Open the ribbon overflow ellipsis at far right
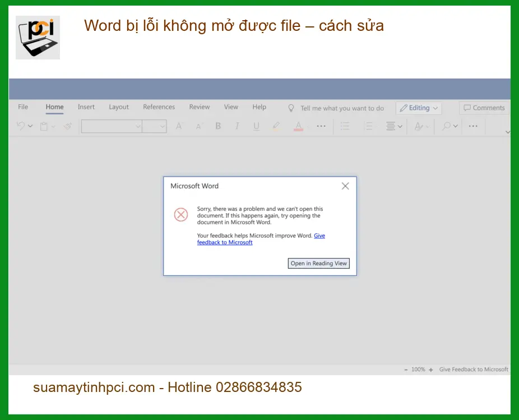 point(473,126)
